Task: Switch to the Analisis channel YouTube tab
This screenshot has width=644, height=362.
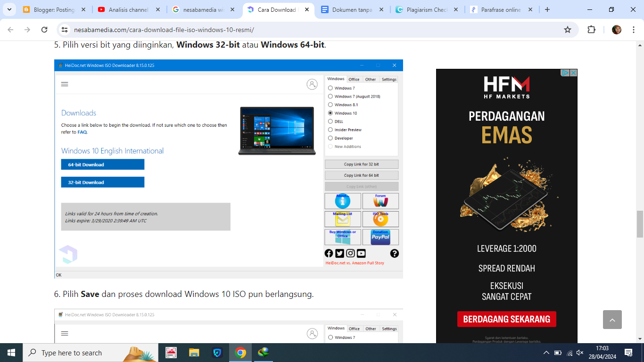Action: (x=128, y=9)
